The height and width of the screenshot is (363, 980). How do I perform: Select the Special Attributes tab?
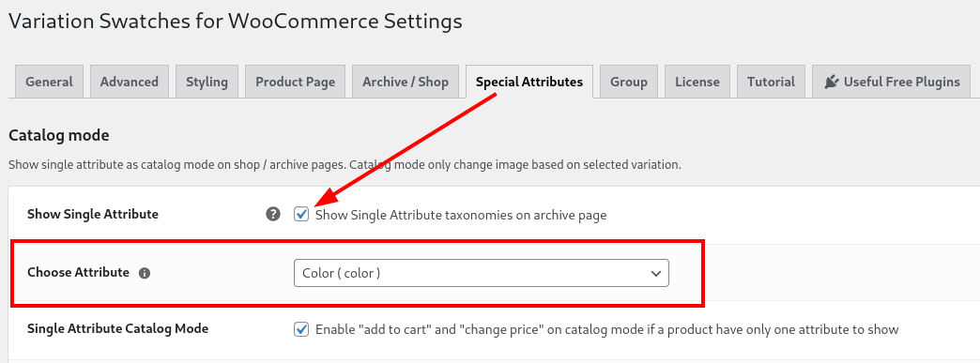point(529,82)
